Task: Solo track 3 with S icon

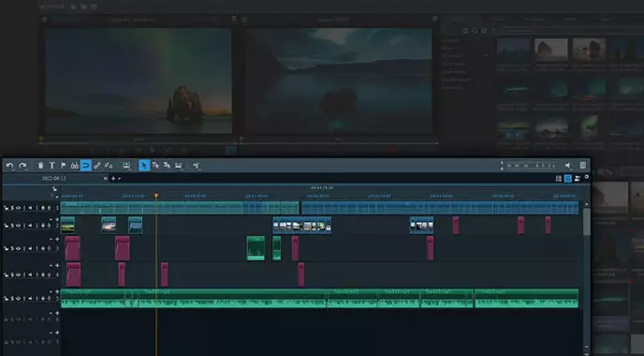Action: [x=12, y=248]
